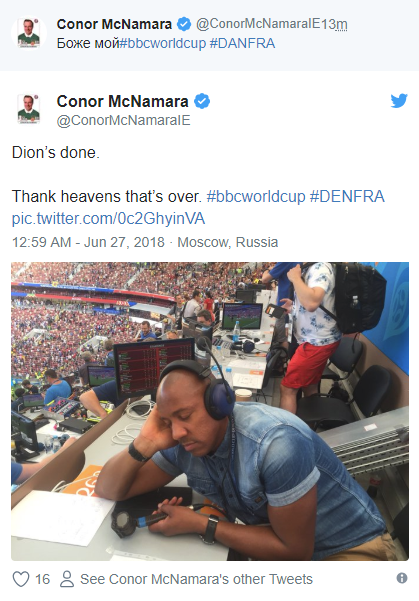
Task: Open #bbcworldcup hashtag in embedded tweet
Action: (256, 196)
